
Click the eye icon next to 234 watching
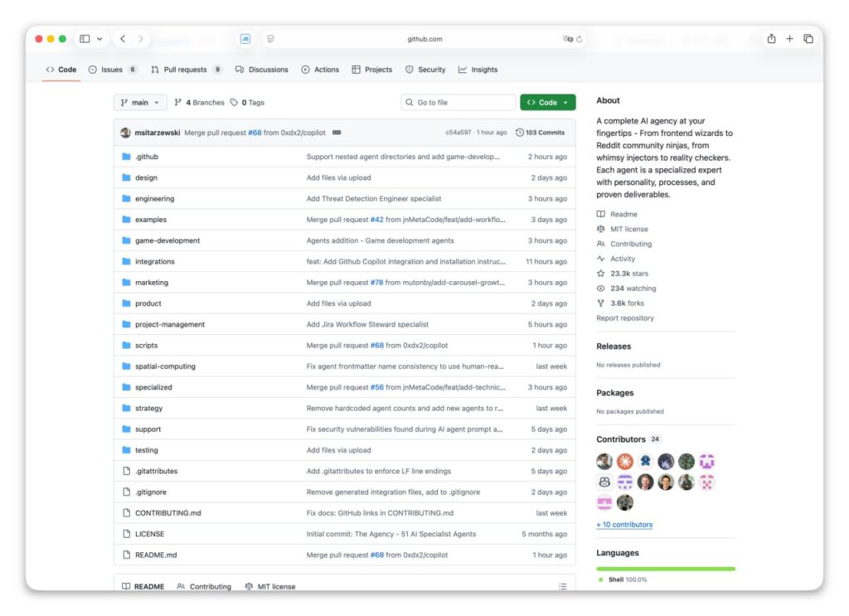(x=601, y=288)
